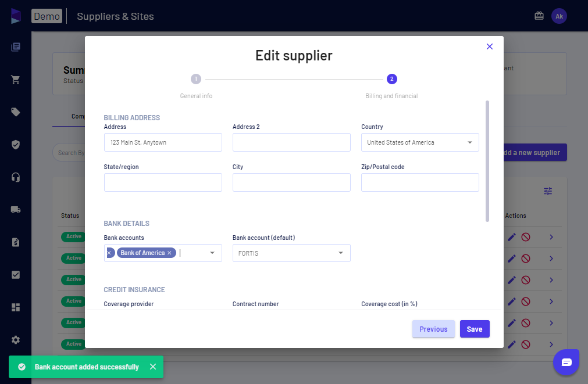Open the price tag sidebar icon
The width and height of the screenshot is (588, 384).
[15, 112]
